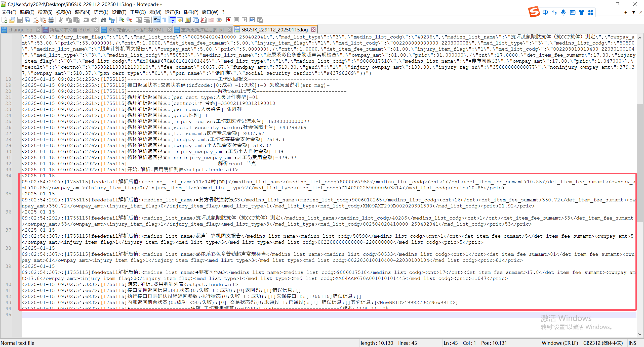Click the Undo arrow icon

[x=86, y=20]
